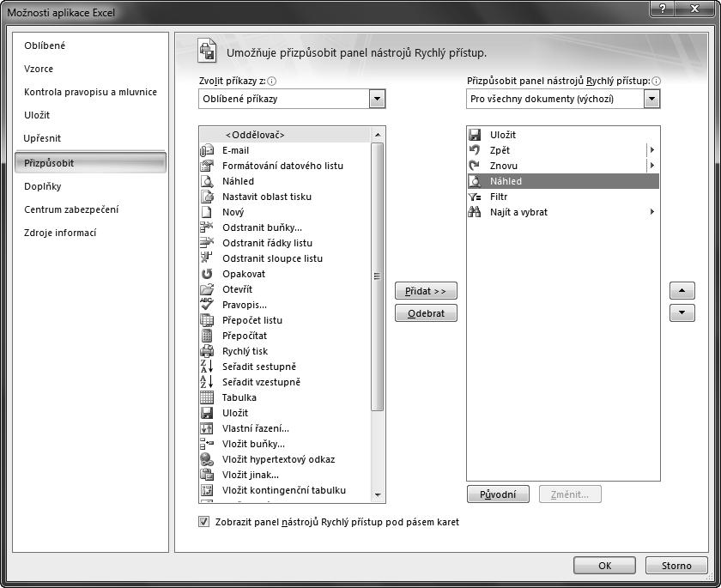Click the commands list vertical scrollbar thumb
Viewport: 721px width, 588px height.
click(377, 276)
